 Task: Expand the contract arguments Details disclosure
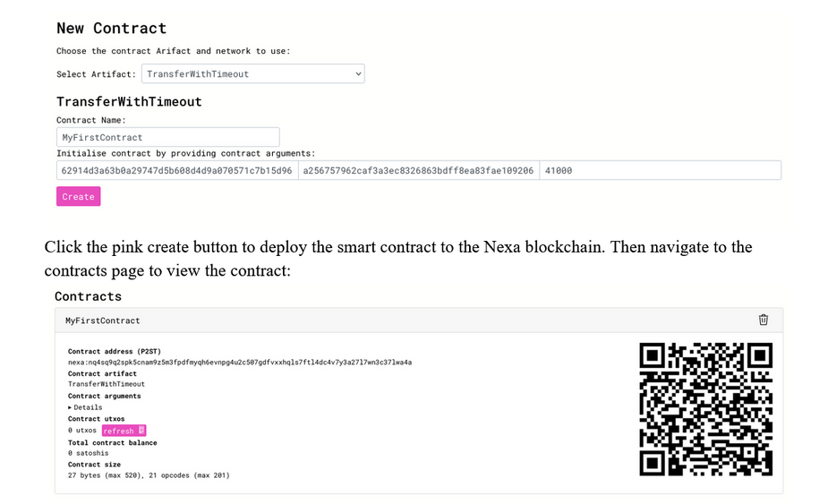[x=87, y=407]
